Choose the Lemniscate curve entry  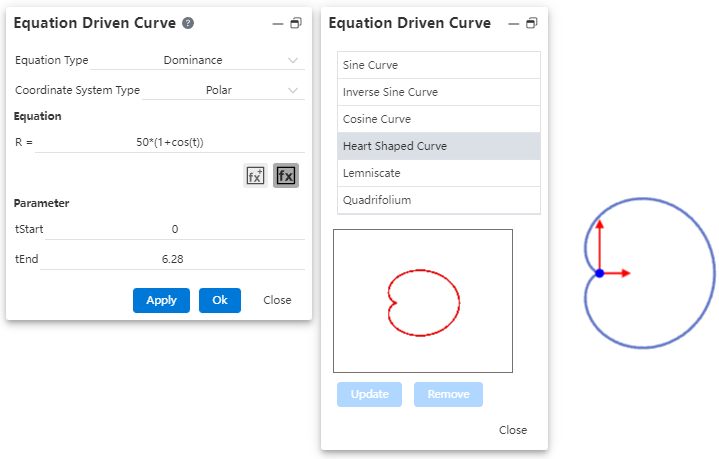[439, 173]
